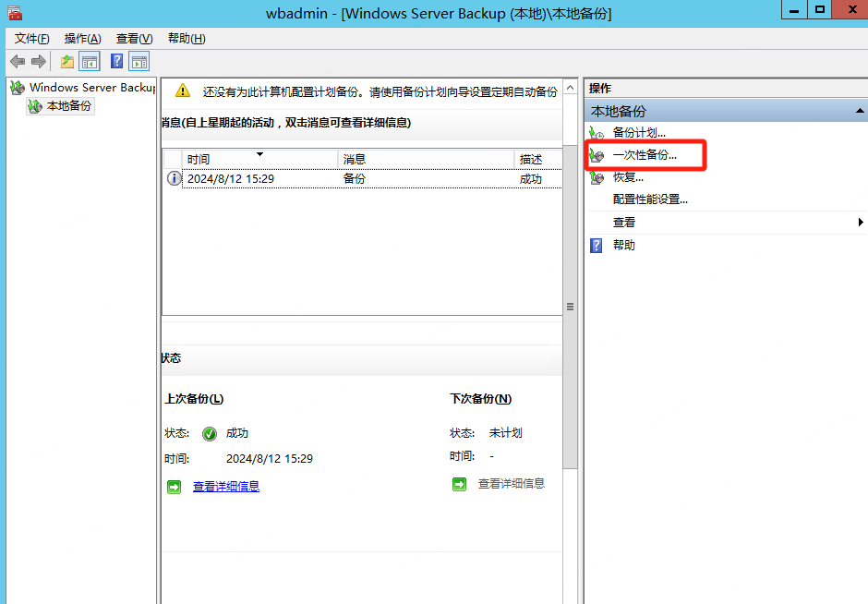
Task: Open the 帮助(H) menu
Action: tap(187, 38)
